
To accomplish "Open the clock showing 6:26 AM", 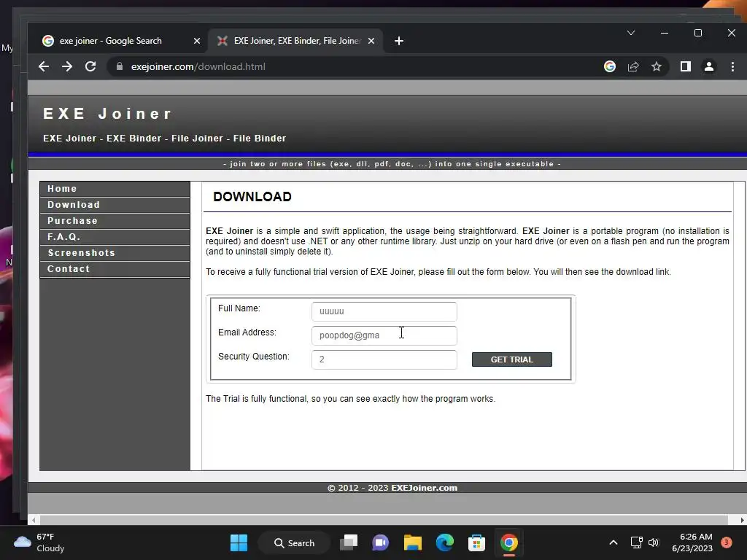I will click(x=692, y=542).
